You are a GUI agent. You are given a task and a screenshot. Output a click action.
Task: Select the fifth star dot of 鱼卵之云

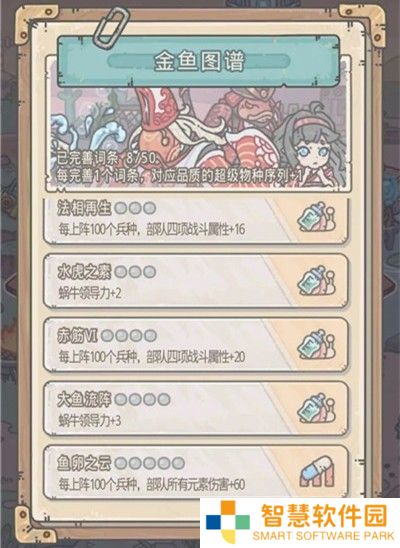pos(179,463)
